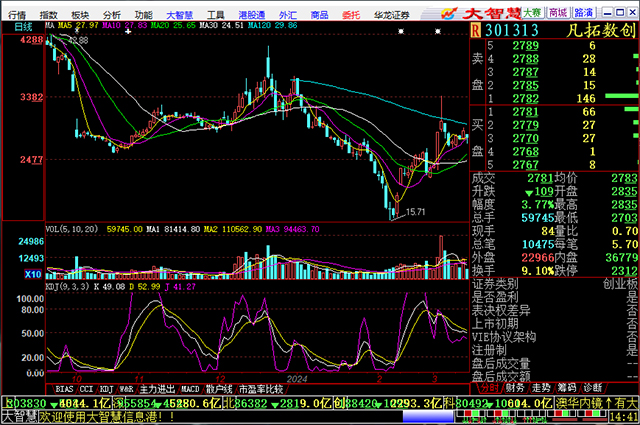Click the 大智慧 red logo icon
The width and height of the screenshot is (640, 425).
(x=449, y=13)
